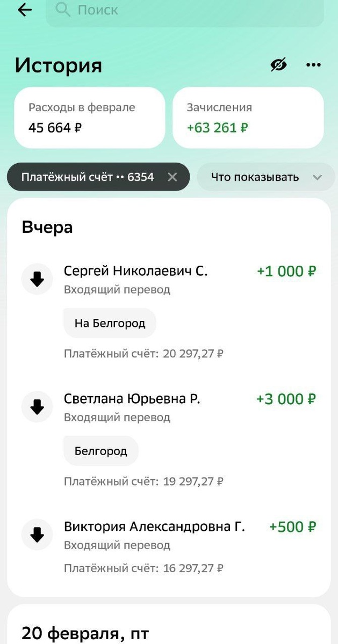This screenshot has width=338, height=644.
Task: Open the Зачисления summary card
Action: [248, 118]
